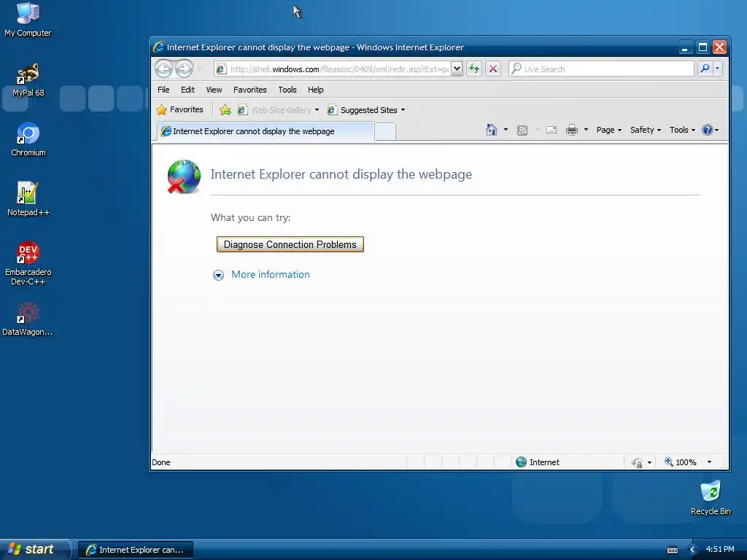The height and width of the screenshot is (560, 747).
Task: Click the RSS Feeds icon
Action: pyautogui.click(x=522, y=130)
